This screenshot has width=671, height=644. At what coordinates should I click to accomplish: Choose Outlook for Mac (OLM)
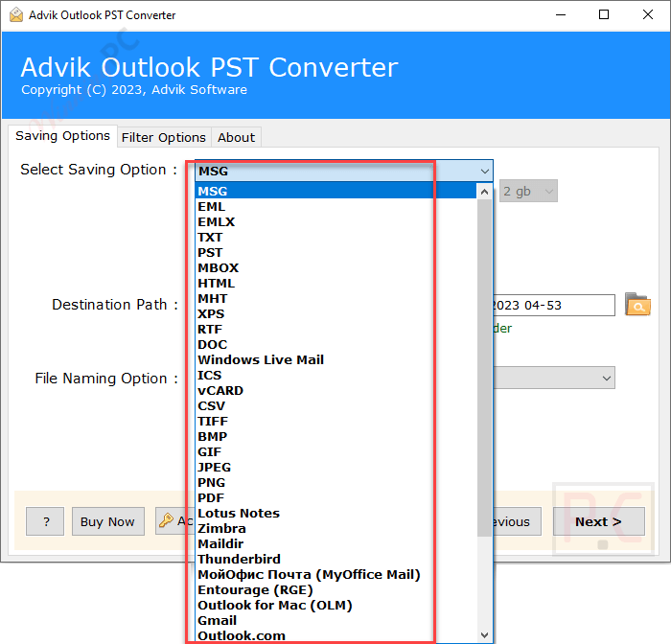click(335, 606)
